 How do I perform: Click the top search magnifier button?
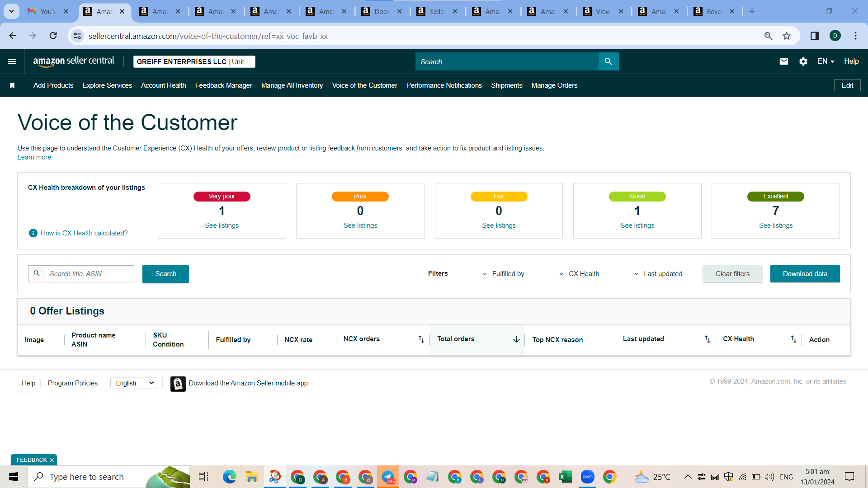(609, 61)
